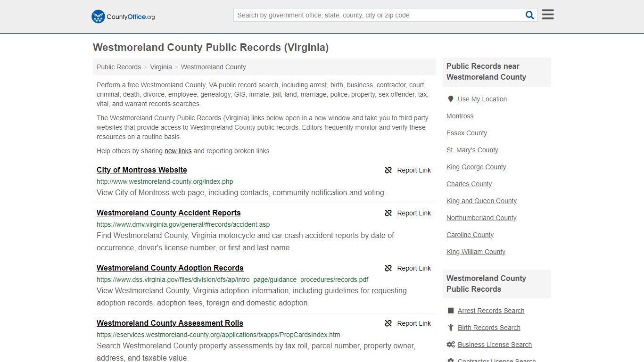Viewport: 644px width, 362px height.
Task: Open Arrest Records Search
Action: (x=491, y=311)
